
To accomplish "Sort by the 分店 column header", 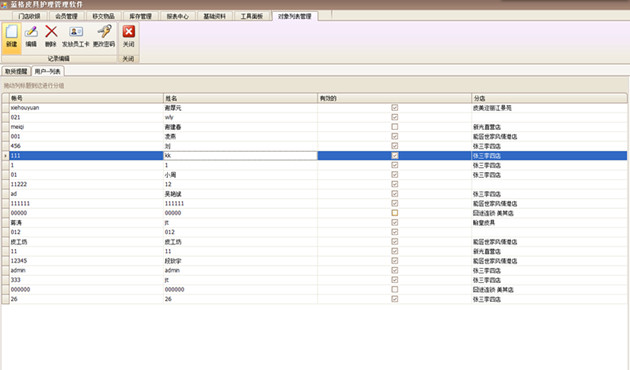I will [549, 98].
